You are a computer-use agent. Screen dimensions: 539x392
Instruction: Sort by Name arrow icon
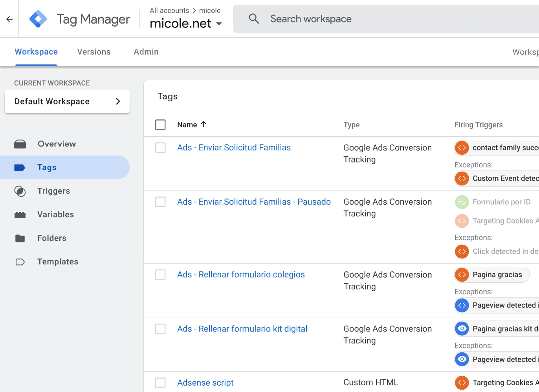pyautogui.click(x=203, y=124)
